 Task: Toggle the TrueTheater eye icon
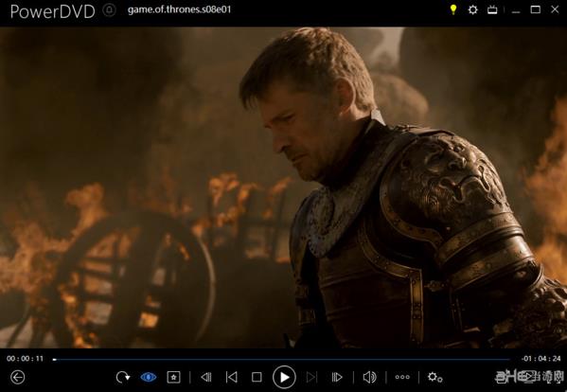click(x=149, y=377)
